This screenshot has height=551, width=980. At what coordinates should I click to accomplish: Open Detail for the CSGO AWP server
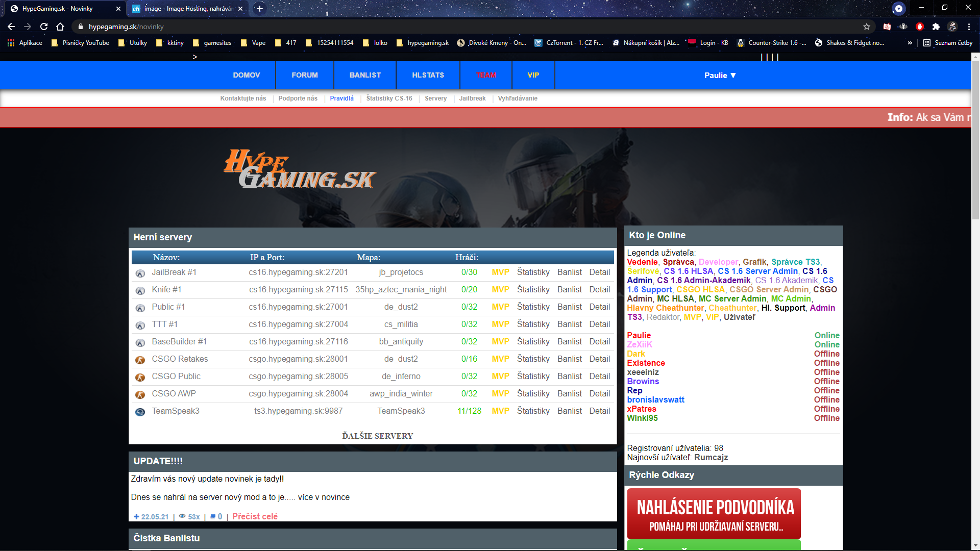[x=599, y=393]
